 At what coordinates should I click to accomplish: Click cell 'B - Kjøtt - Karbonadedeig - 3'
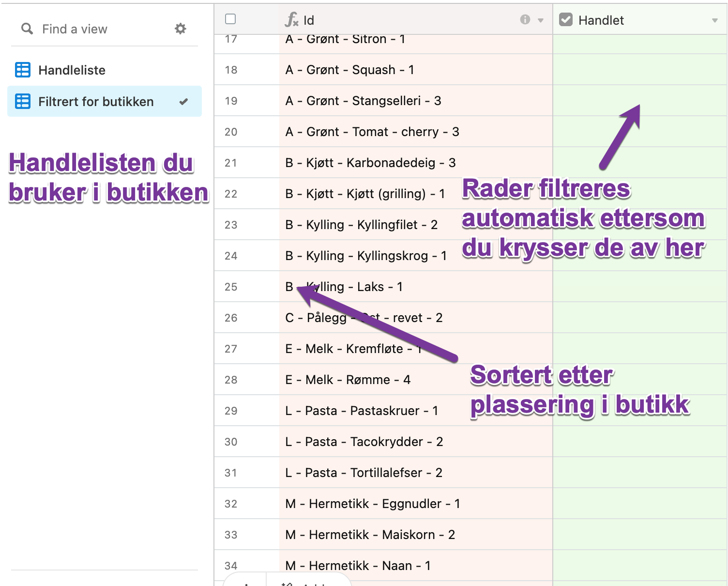pyautogui.click(x=416, y=163)
